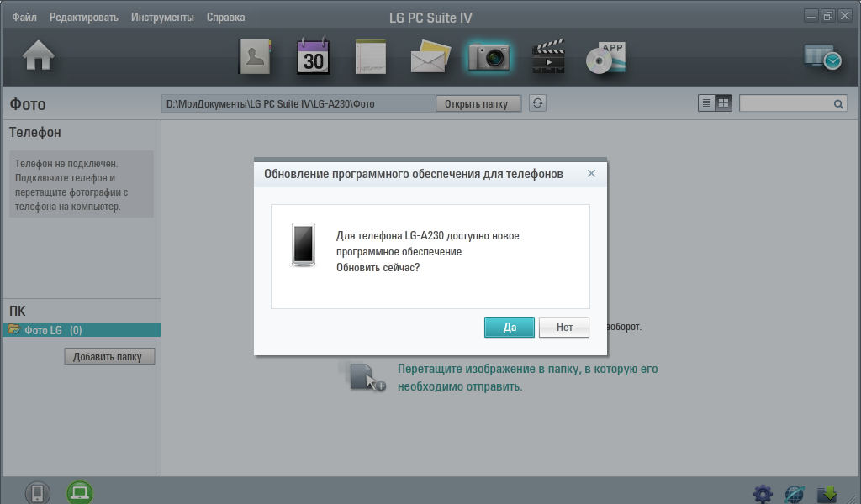Open the APP disc icon

606,58
